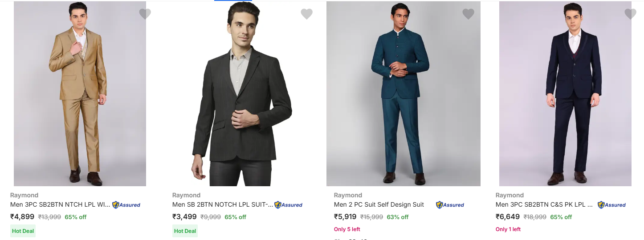Add the teal 2 PC suit to wishlist
644x240 pixels.
(468, 14)
